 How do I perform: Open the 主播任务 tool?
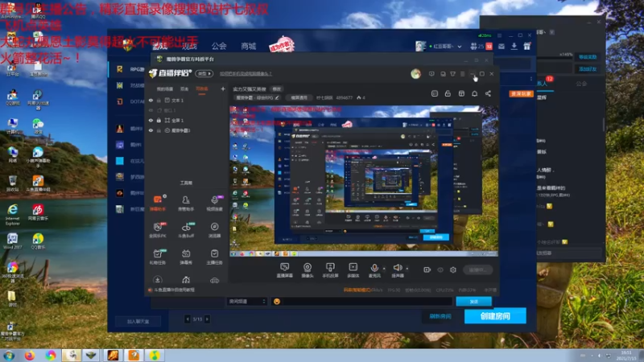tap(214, 257)
